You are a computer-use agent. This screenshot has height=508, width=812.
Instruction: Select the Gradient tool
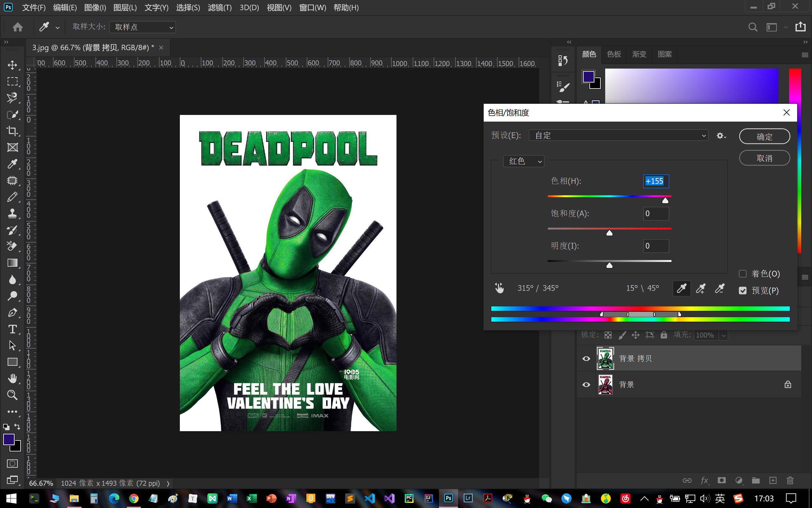12,263
